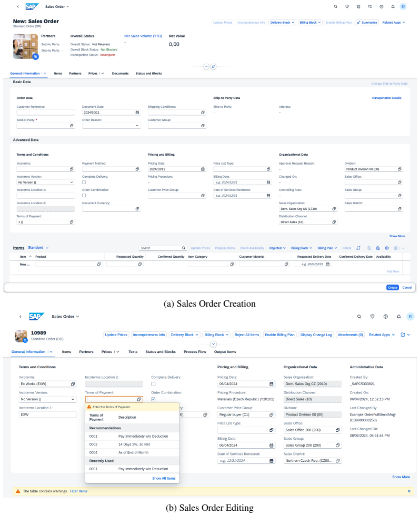Open the Rejected dropdown in Items toolbar
The width and height of the screenshot is (420, 516).
point(277,248)
